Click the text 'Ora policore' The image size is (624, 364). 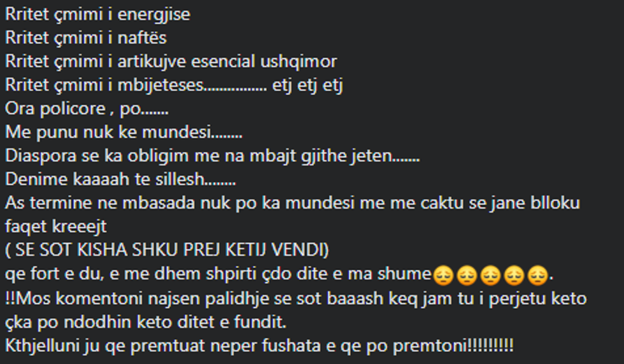[x=55, y=109]
